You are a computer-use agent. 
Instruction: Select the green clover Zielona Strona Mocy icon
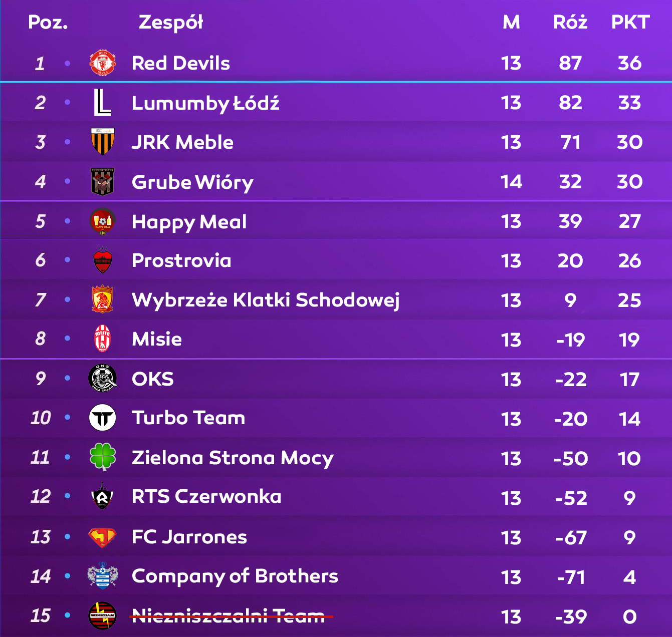click(x=103, y=457)
